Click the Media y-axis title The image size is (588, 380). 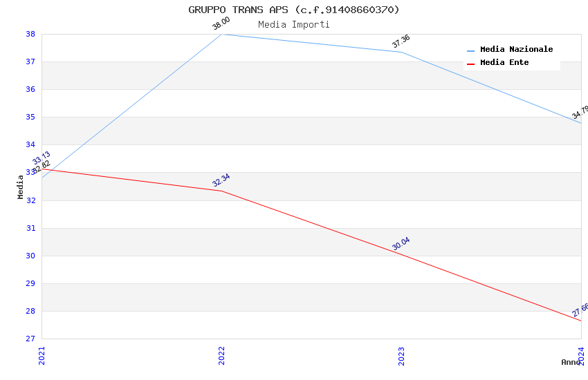click(x=21, y=187)
